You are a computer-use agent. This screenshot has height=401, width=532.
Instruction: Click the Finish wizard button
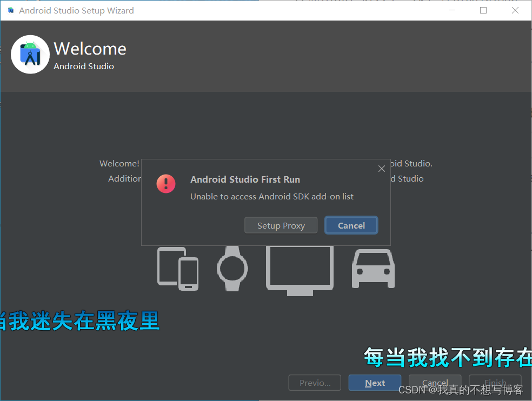pyautogui.click(x=495, y=383)
